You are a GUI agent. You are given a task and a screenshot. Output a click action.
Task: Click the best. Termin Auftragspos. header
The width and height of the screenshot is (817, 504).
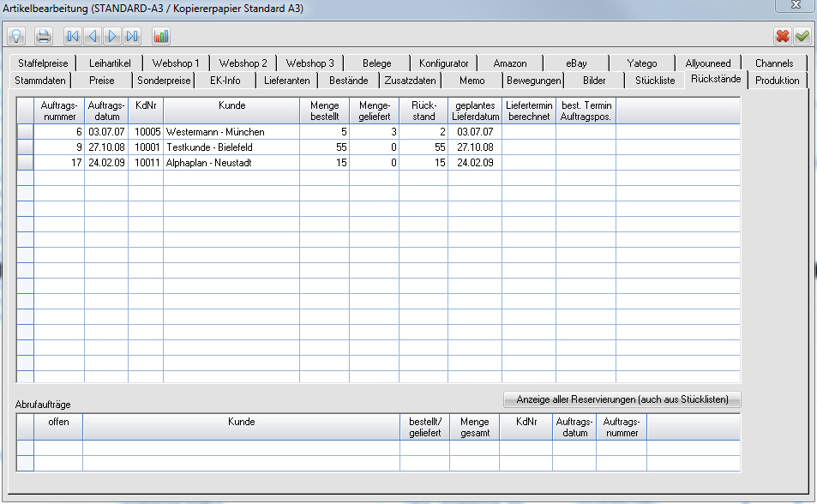[586, 111]
